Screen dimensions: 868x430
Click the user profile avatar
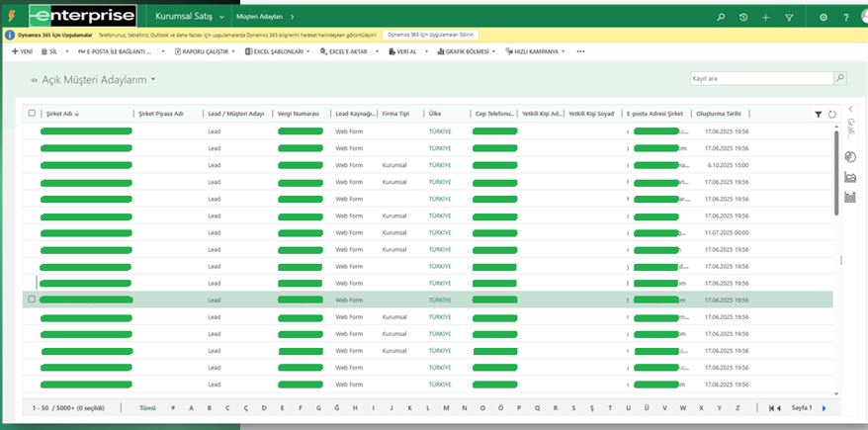(x=865, y=17)
